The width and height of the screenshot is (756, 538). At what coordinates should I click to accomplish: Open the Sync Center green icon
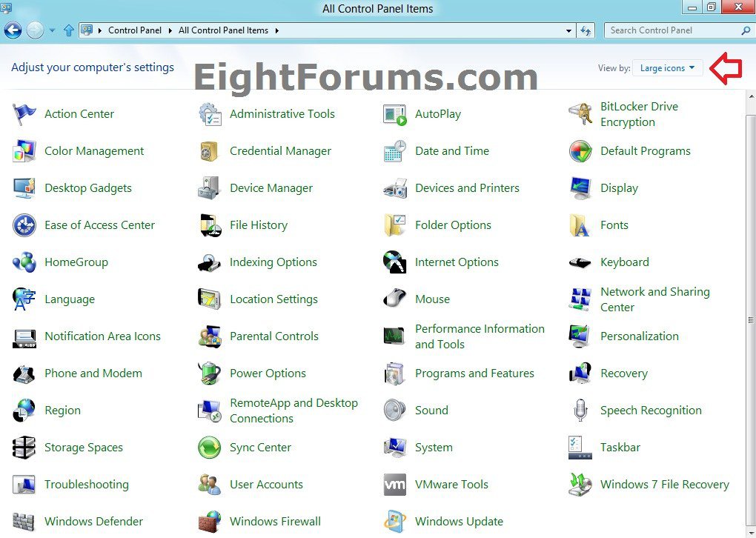(x=210, y=448)
